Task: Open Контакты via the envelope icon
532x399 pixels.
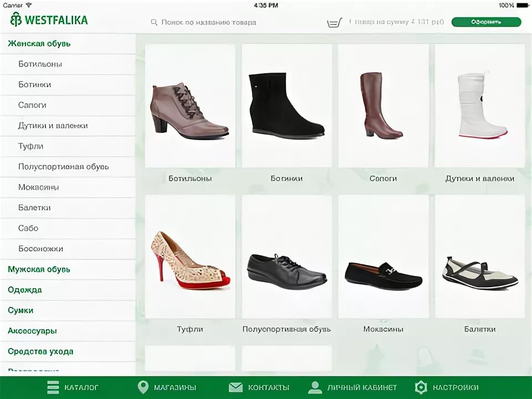Action: coord(235,387)
